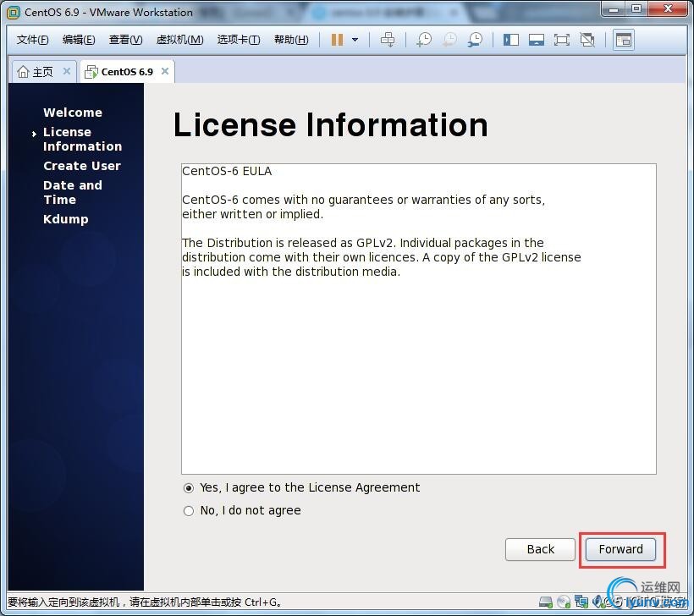Click Date and Time in the sidebar
This screenshot has height=616, width=694.
tap(73, 193)
